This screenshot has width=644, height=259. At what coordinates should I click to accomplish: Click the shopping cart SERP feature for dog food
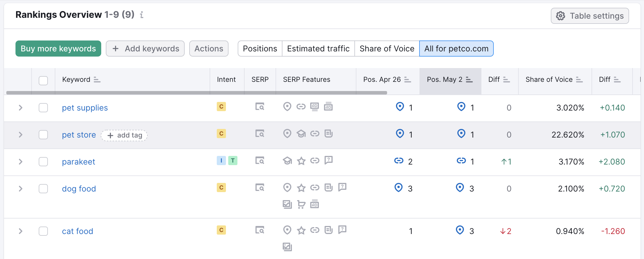pyautogui.click(x=301, y=204)
